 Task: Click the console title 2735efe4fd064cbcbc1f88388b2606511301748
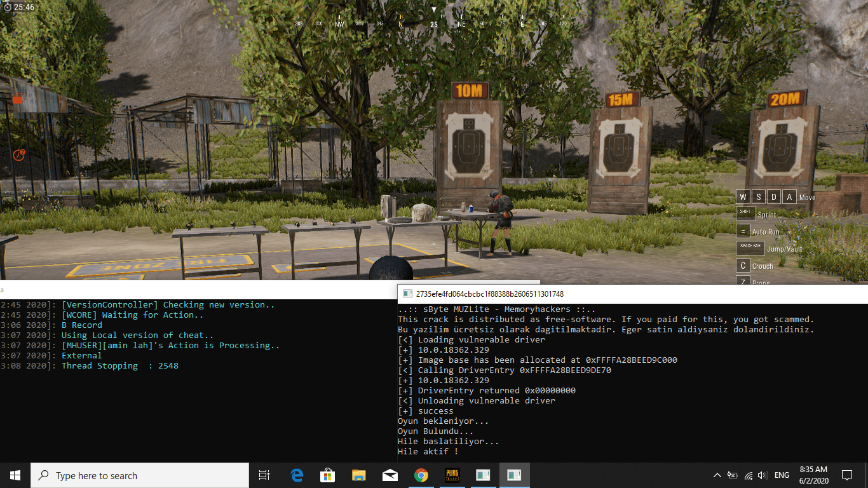point(489,294)
